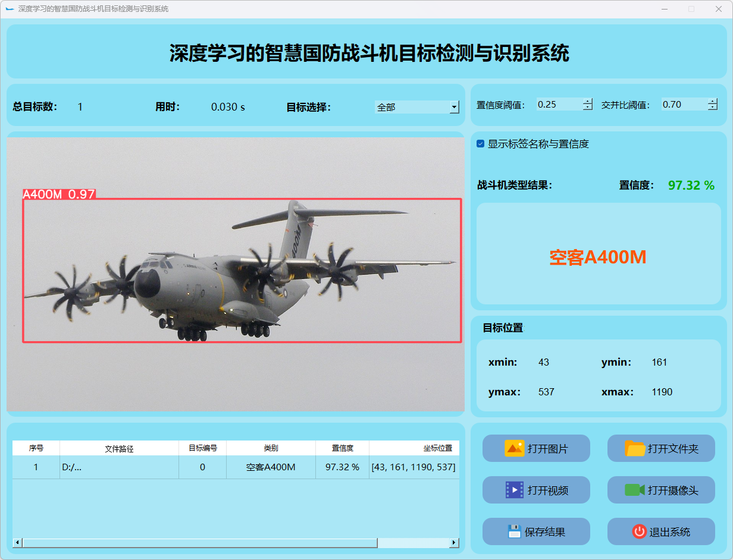733x560 pixels.
Task: Click the A400M 0.97 detection label
Action: (59, 194)
